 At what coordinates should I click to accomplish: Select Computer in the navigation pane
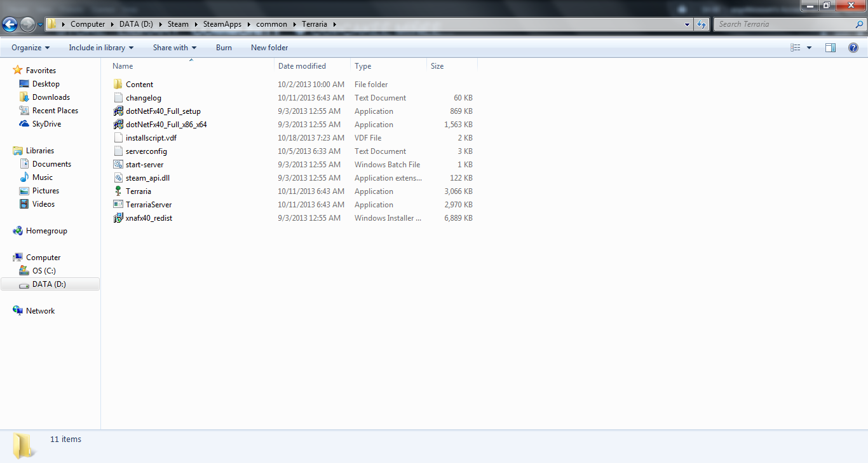pyautogui.click(x=43, y=258)
